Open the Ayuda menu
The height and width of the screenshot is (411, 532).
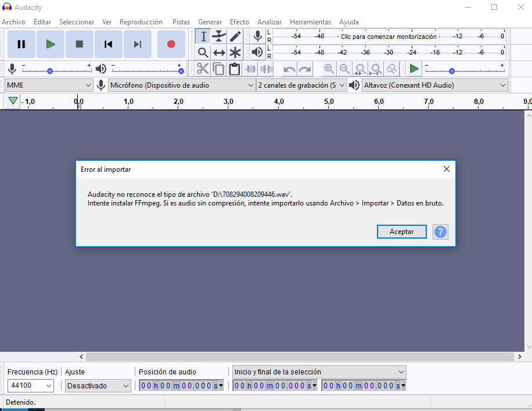[349, 22]
